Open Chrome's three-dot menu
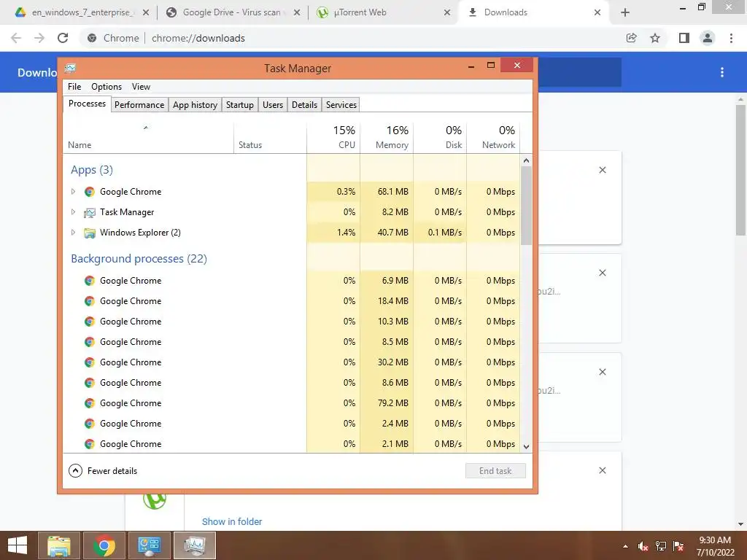Viewport: 747px width, 560px height. pos(731,38)
